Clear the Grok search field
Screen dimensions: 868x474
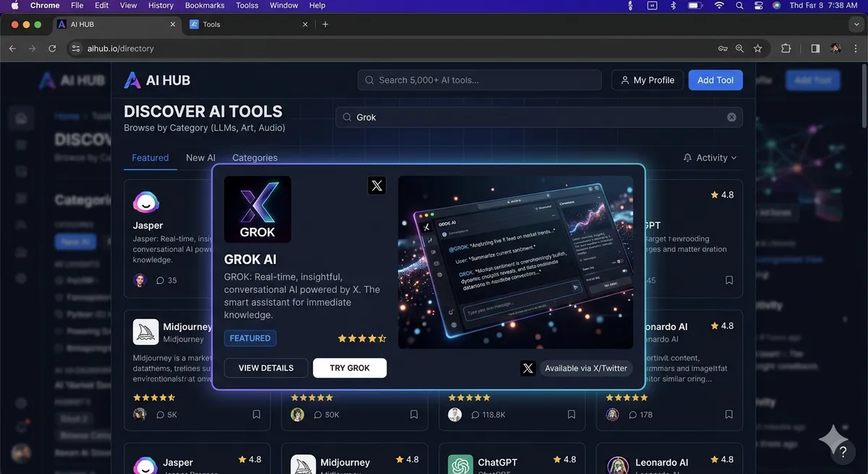click(731, 117)
